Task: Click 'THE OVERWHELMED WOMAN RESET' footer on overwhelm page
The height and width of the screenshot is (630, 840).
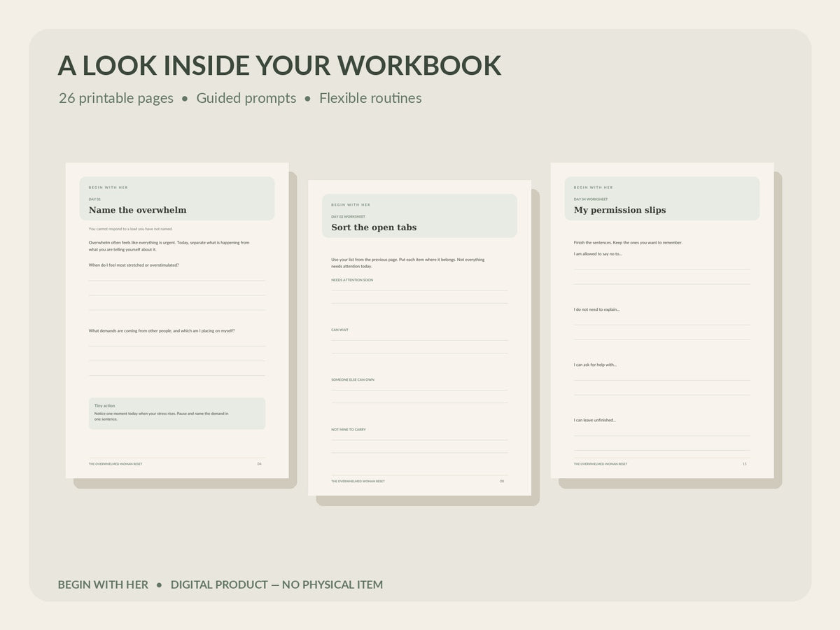Action: [115, 463]
